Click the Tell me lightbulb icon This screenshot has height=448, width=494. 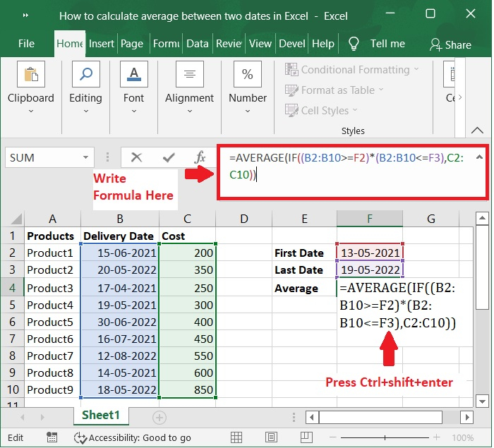coord(354,44)
